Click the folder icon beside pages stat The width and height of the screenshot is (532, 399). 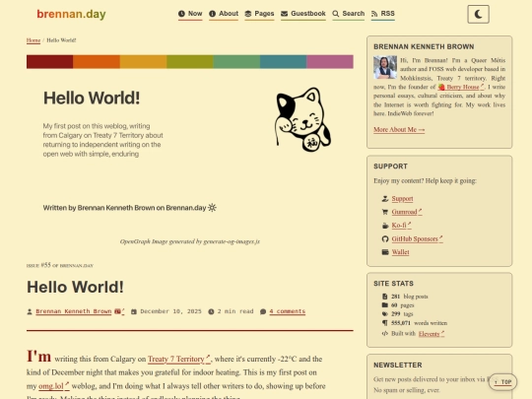click(x=385, y=305)
